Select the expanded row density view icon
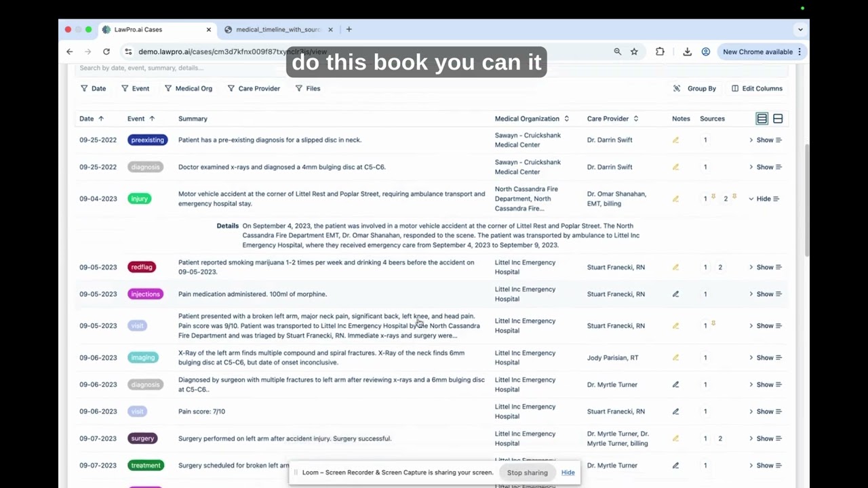 tap(778, 119)
